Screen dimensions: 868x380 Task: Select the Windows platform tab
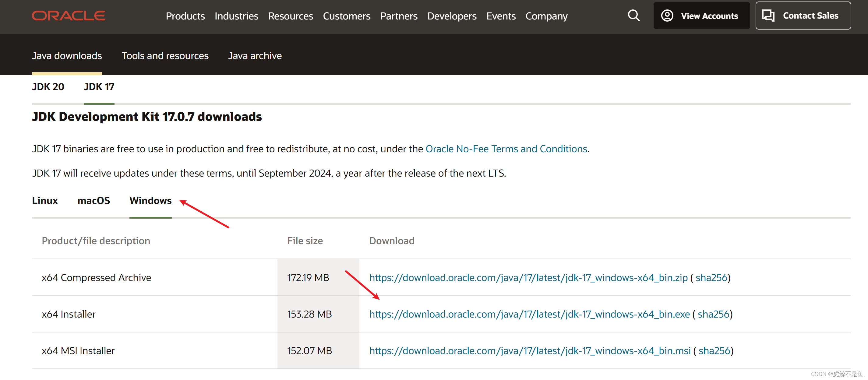point(151,201)
